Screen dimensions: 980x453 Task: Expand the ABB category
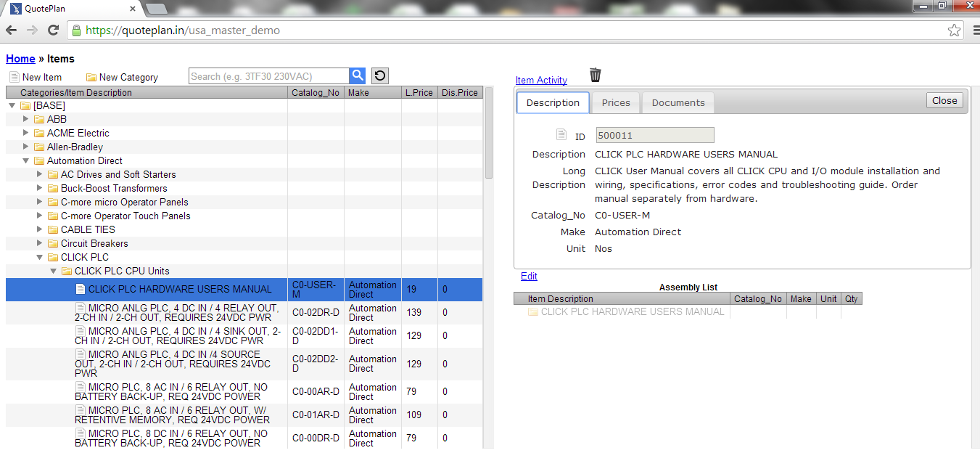tap(26, 119)
